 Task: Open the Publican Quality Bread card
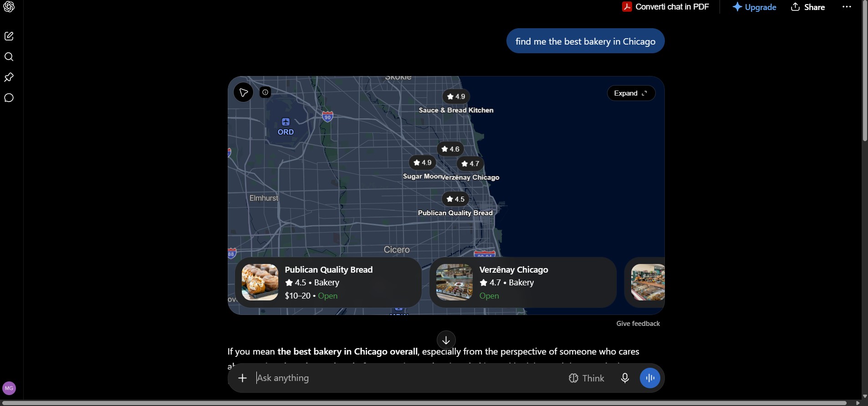[x=328, y=282]
